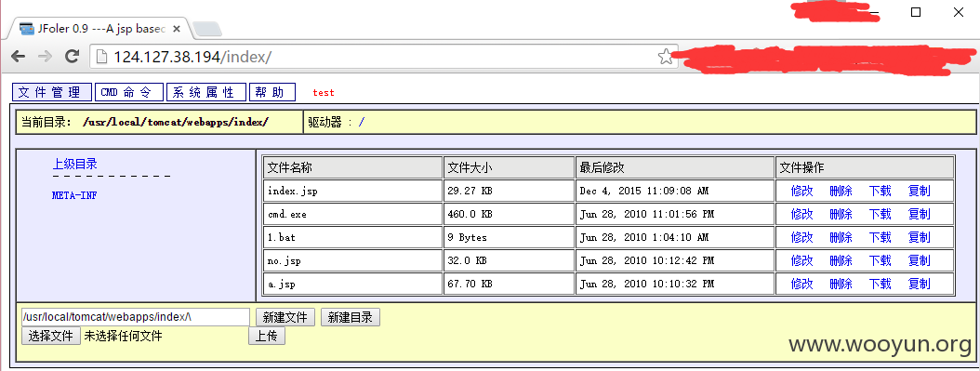Open the META-INF folder
This screenshot has height=371, width=980.
click(x=74, y=195)
